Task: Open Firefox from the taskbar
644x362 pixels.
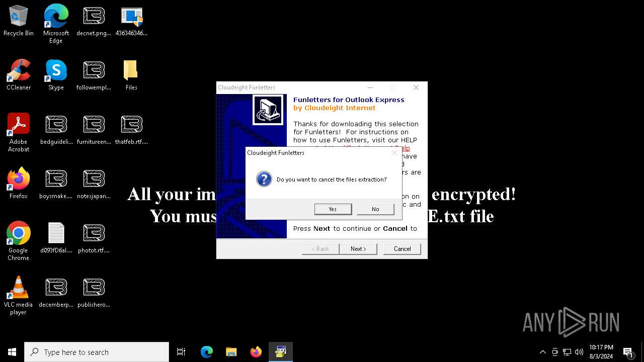Action: tap(256, 352)
